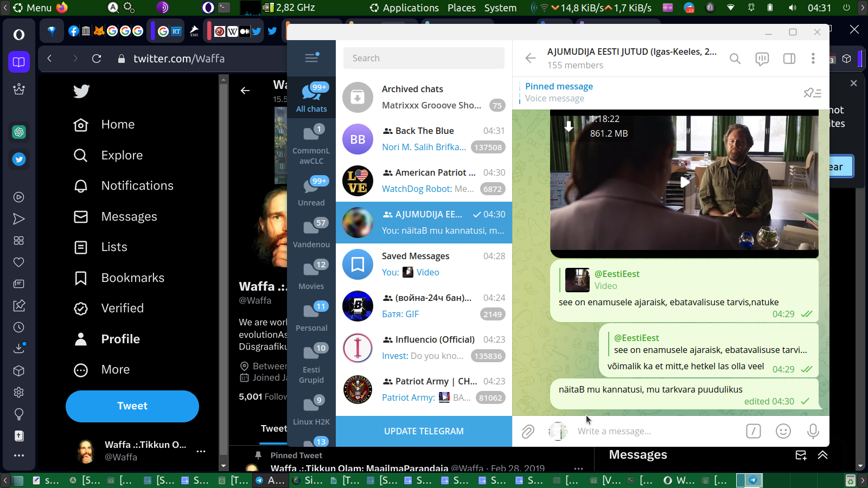The width and height of the screenshot is (868, 488).
Task: Open Archived chats
Action: [424, 97]
